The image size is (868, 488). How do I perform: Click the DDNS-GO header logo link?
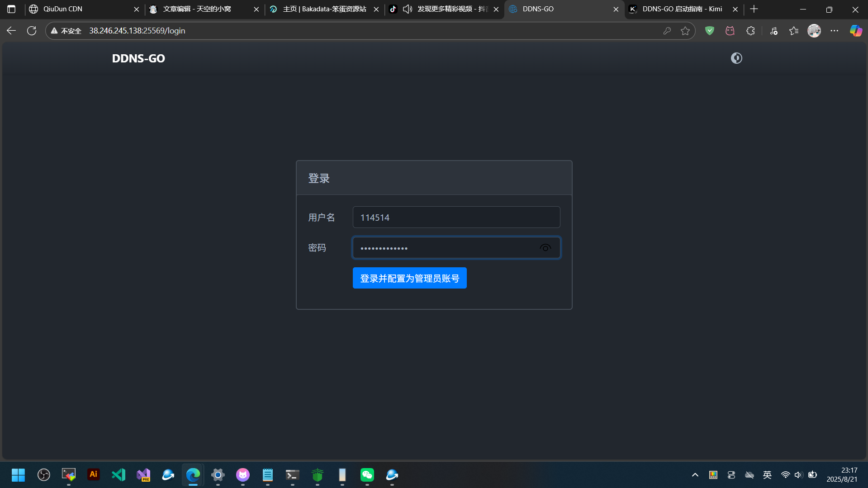click(x=138, y=58)
